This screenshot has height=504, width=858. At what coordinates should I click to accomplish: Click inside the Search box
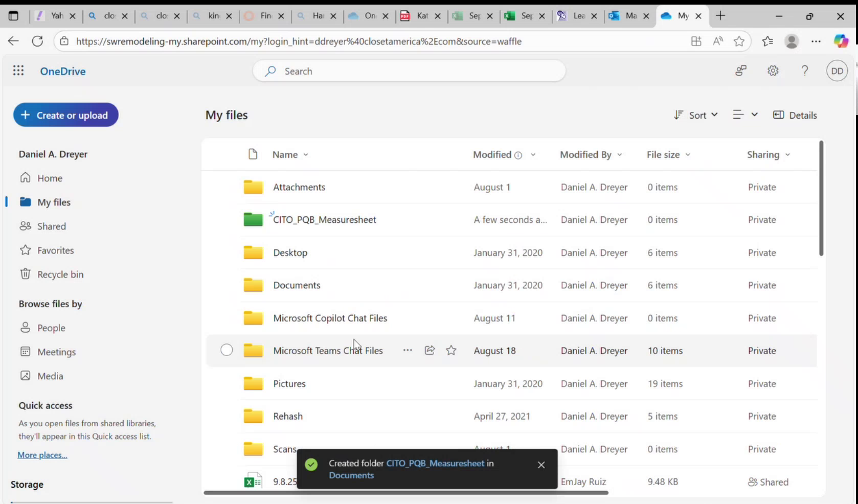tap(409, 71)
